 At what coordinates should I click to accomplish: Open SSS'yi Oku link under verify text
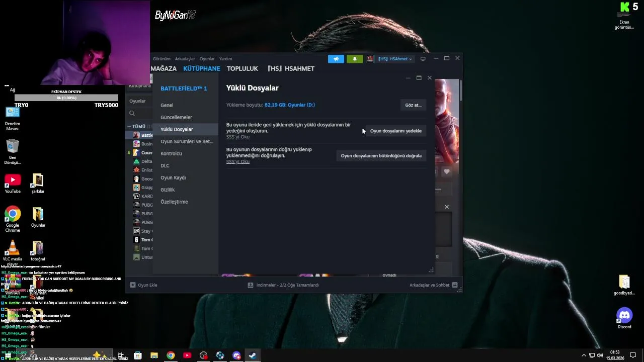pos(238,161)
